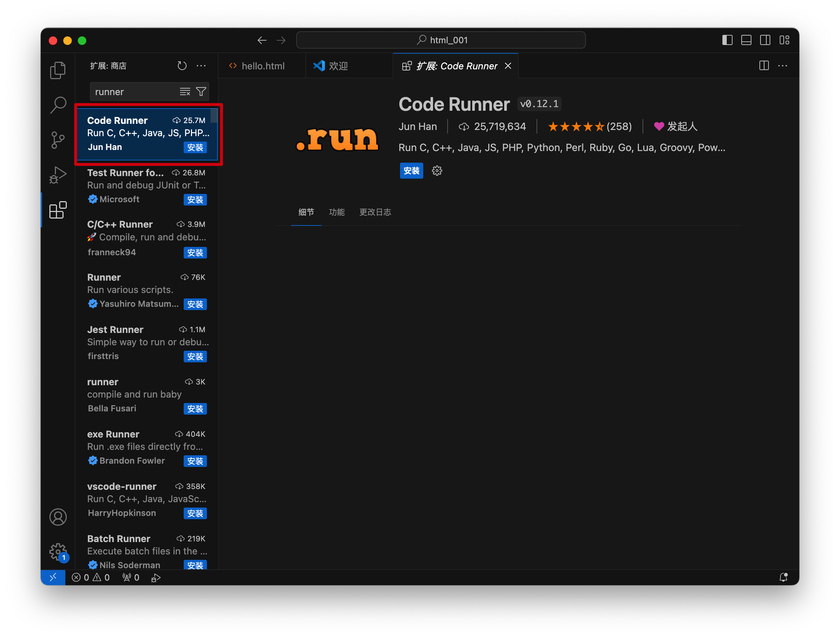
Task: Click the star rating (258)
Action: tap(590, 127)
